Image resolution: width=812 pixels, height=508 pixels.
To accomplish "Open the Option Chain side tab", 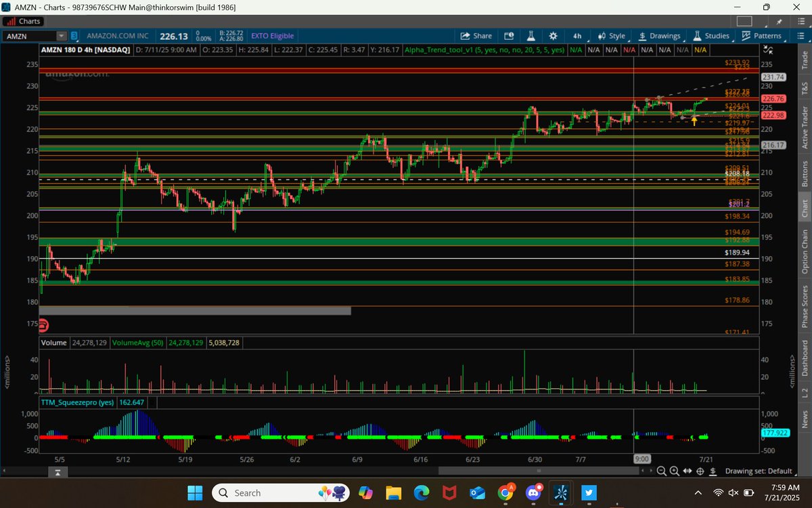I will pyautogui.click(x=805, y=252).
